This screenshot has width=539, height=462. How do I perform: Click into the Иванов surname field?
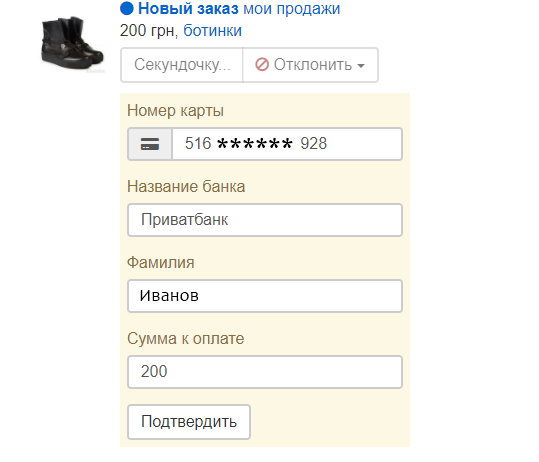[265, 296]
